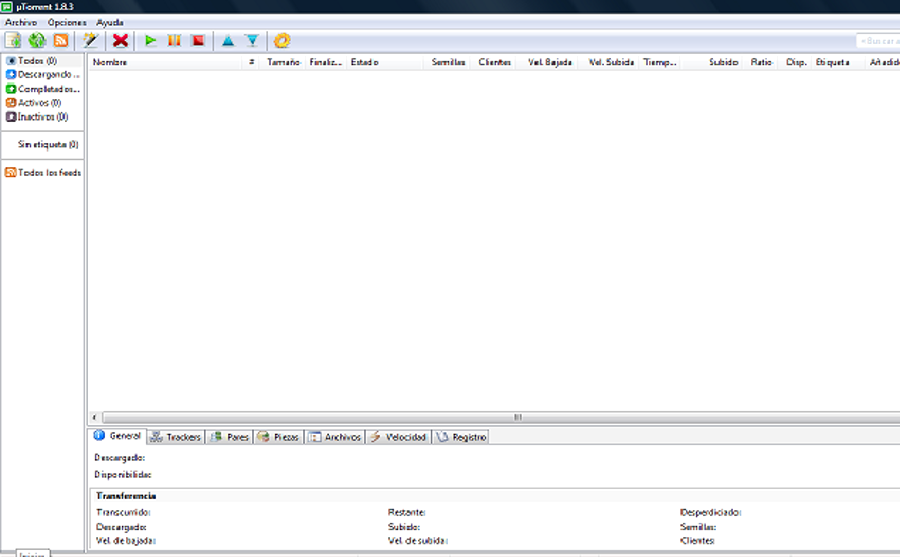Switch to the Velocidad tab

[398, 437]
